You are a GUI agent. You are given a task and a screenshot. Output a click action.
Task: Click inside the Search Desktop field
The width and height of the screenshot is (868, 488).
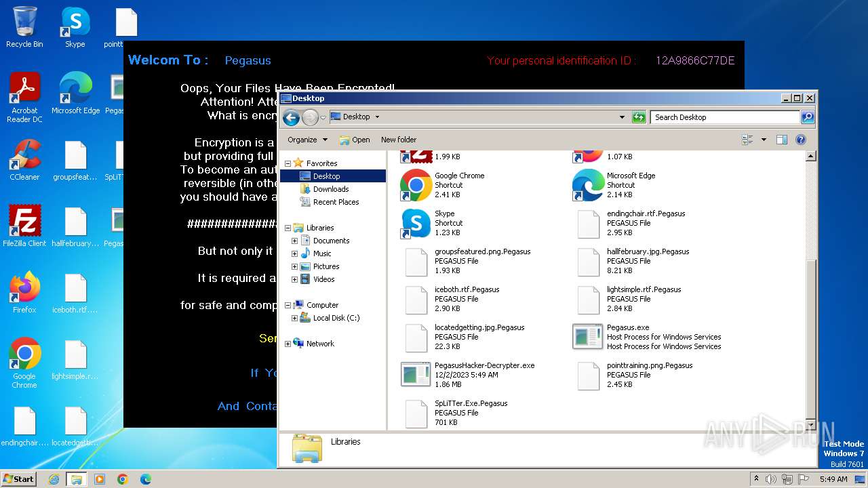(725, 117)
